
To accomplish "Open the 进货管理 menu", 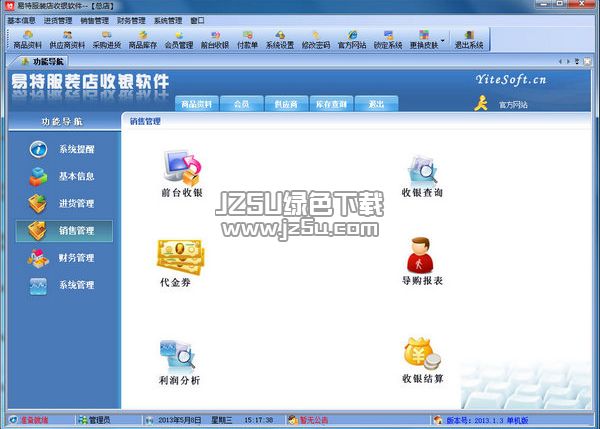I will [58, 21].
